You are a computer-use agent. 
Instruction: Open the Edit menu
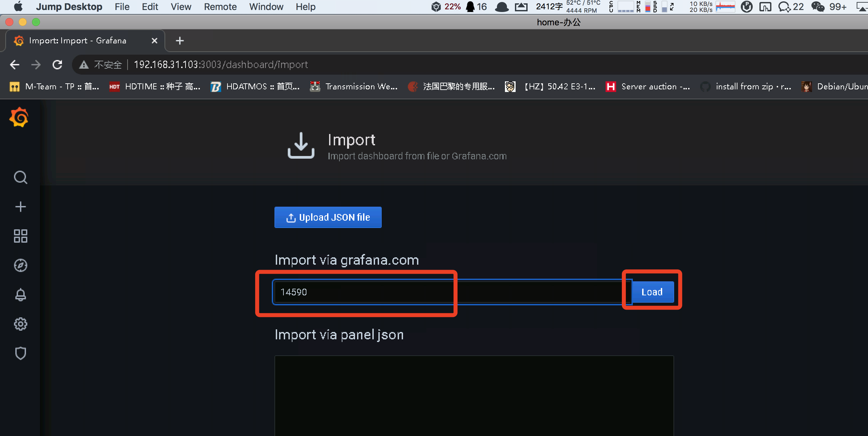150,7
